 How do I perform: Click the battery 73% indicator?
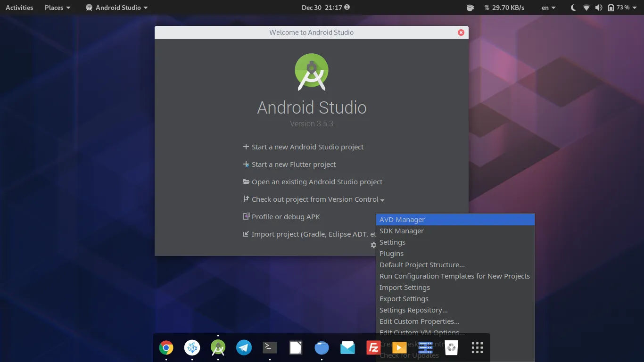[619, 8]
